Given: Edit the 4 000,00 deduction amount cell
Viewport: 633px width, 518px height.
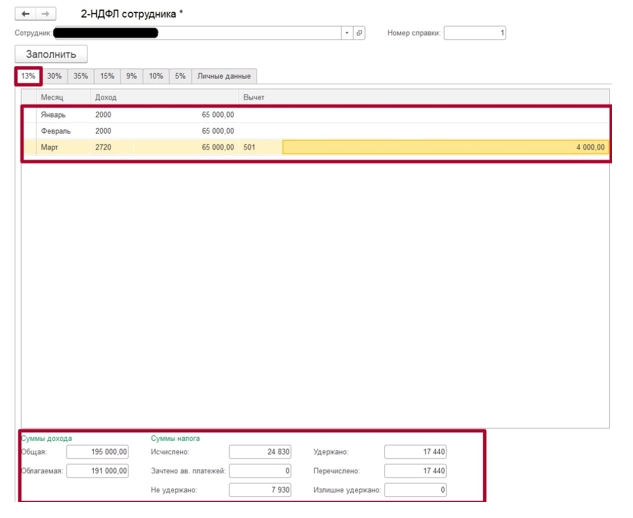Looking at the screenshot, I should (x=445, y=147).
